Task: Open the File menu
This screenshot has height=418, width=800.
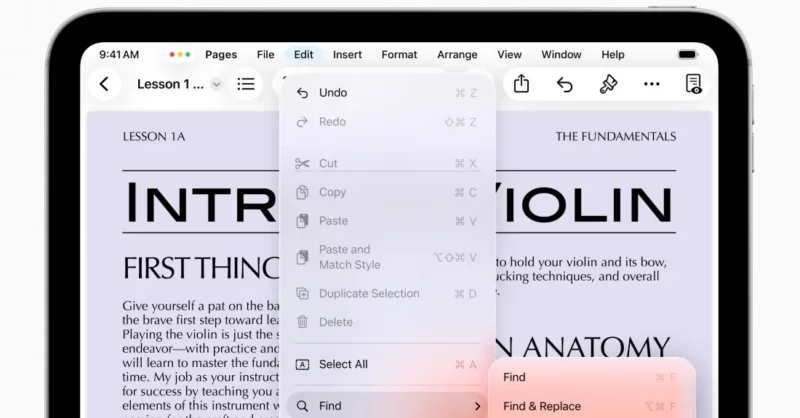Action: pos(265,55)
